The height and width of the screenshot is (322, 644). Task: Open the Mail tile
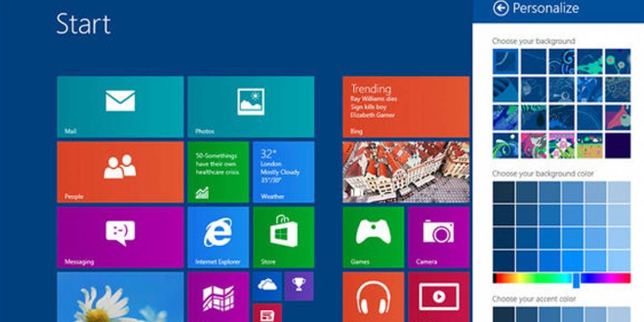click(120, 107)
